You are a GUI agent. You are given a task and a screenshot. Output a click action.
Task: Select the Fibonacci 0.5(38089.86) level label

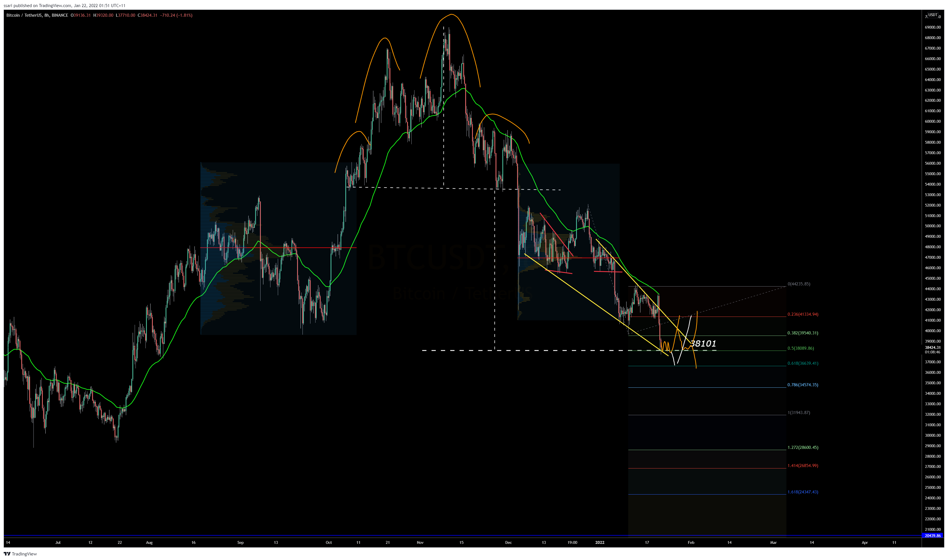point(800,348)
